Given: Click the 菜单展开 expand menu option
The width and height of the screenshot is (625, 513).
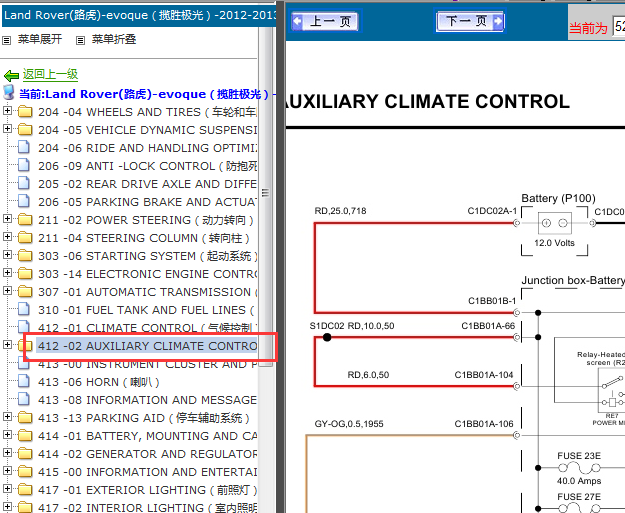Looking at the screenshot, I should pos(39,39).
